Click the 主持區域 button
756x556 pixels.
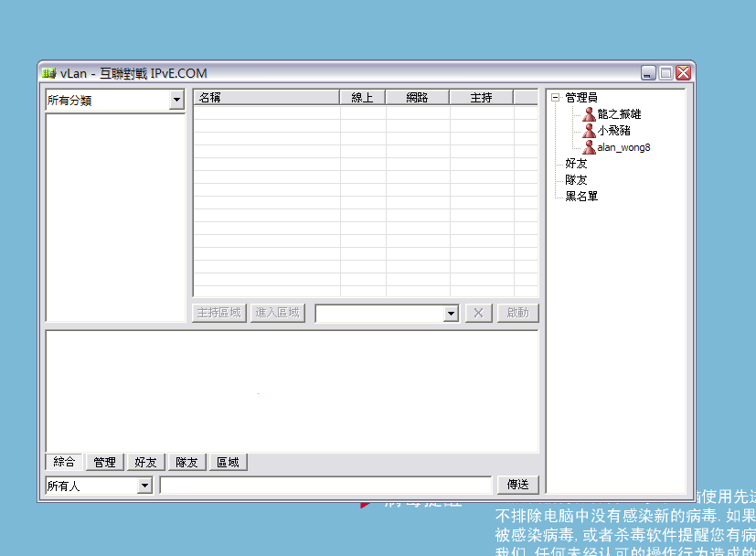coord(218,312)
